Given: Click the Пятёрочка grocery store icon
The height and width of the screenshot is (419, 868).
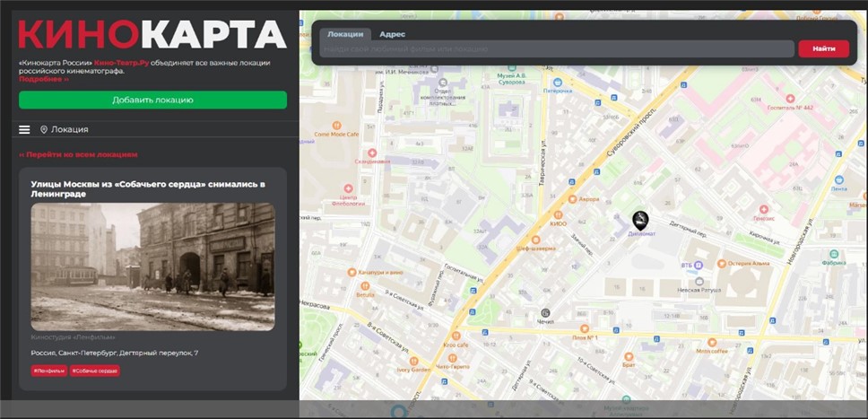Looking at the screenshot, I should [557, 82].
